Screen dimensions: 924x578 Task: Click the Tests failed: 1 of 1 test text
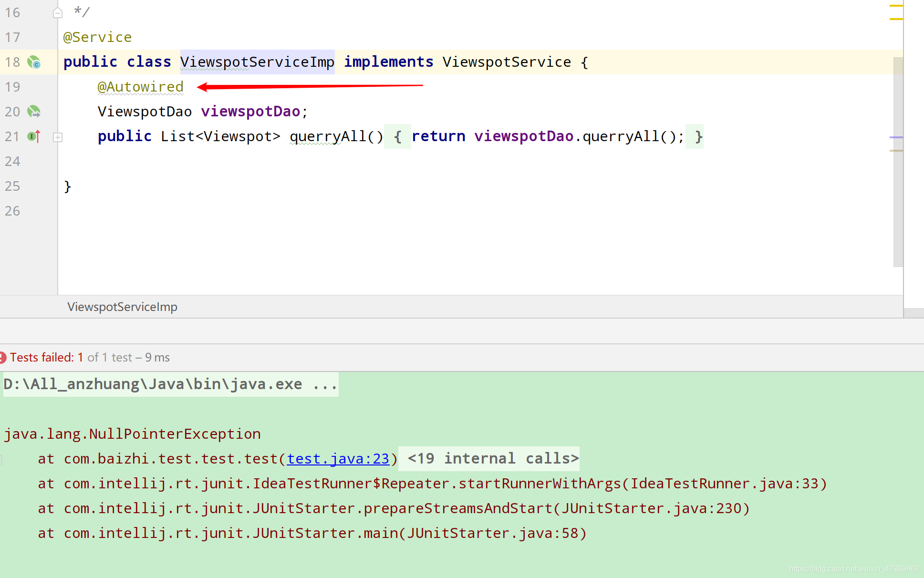[x=90, y=358]
